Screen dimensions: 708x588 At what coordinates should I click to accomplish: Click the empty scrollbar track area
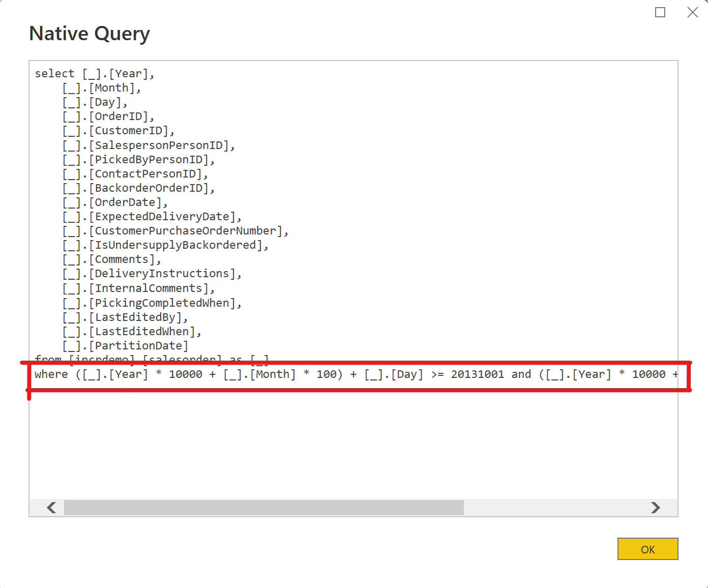(554, 508)
